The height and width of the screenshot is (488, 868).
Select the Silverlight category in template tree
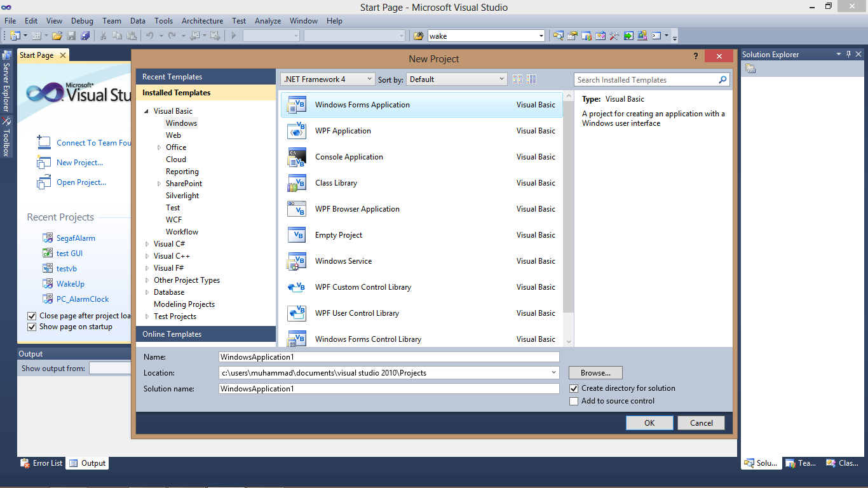tap(182, 196)
